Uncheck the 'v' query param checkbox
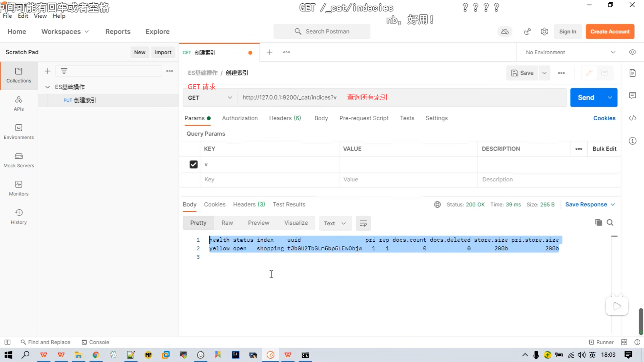Viewport: 644px width, 362px height. tap(194, 164)
